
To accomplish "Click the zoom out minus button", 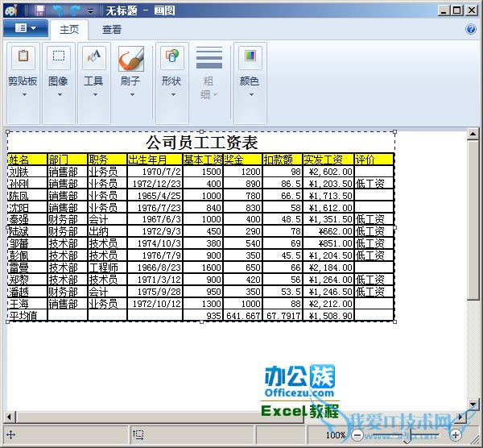I will [x=357, y=435].
